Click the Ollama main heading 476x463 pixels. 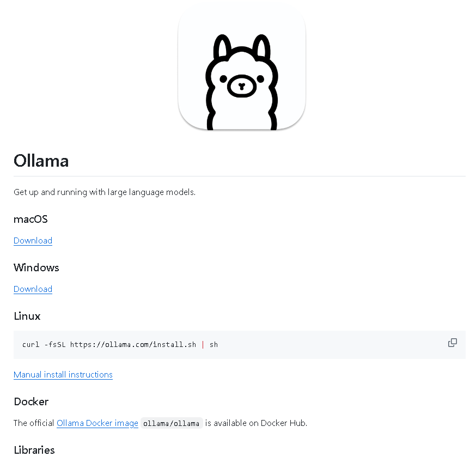tap(41, 161)
